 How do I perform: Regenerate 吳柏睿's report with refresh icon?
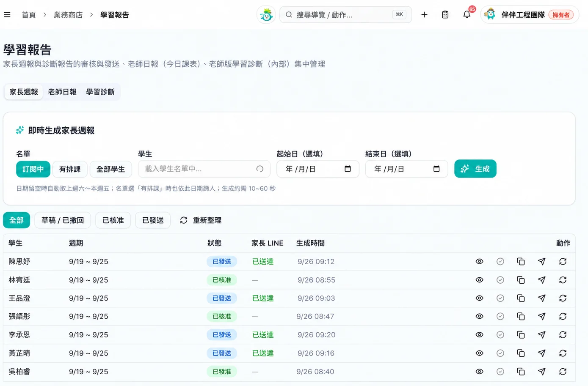[x=563, y=372]
